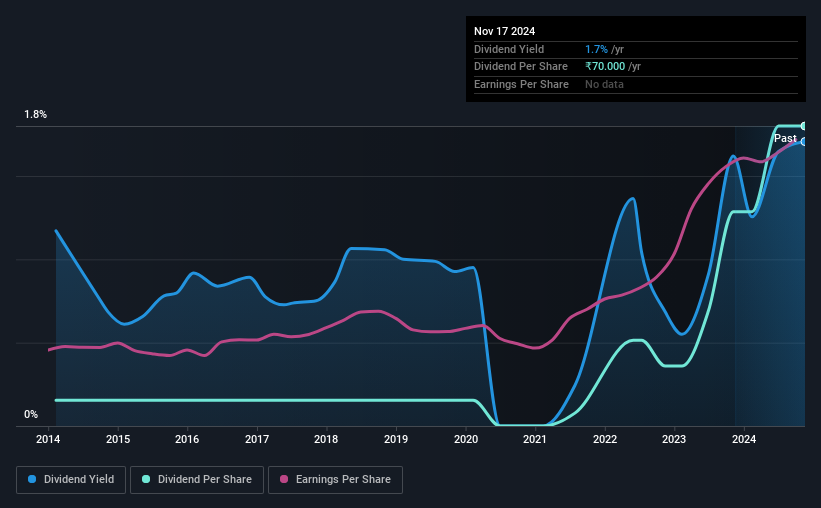Click the ₹70.000 dividend per share value
The height and width of the screenshot is (508, 821).
[605, 67]
